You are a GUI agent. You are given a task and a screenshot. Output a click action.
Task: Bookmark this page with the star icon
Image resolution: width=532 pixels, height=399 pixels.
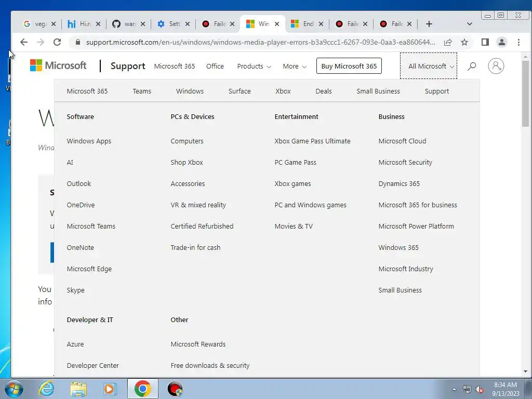tap(464, 42)
